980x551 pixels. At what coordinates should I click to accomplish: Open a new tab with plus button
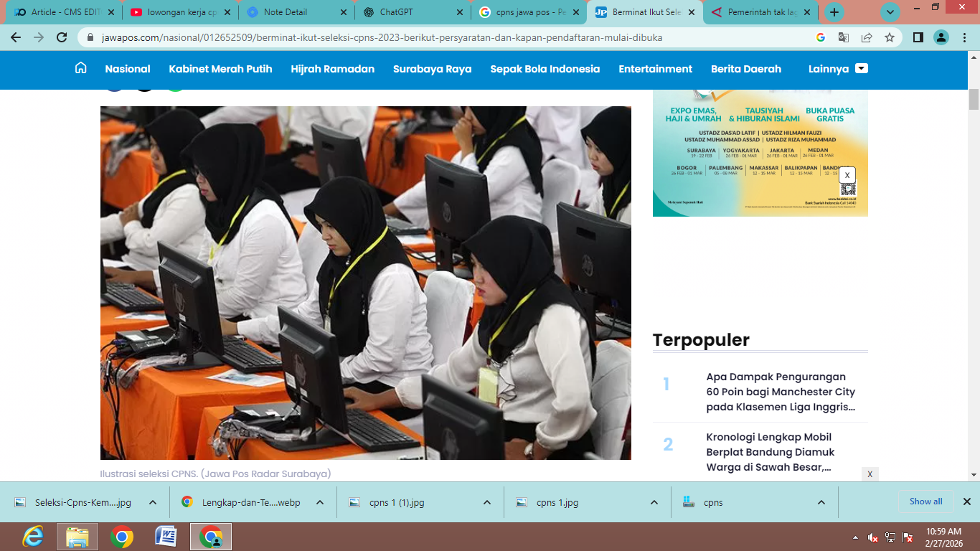point(834,12)
